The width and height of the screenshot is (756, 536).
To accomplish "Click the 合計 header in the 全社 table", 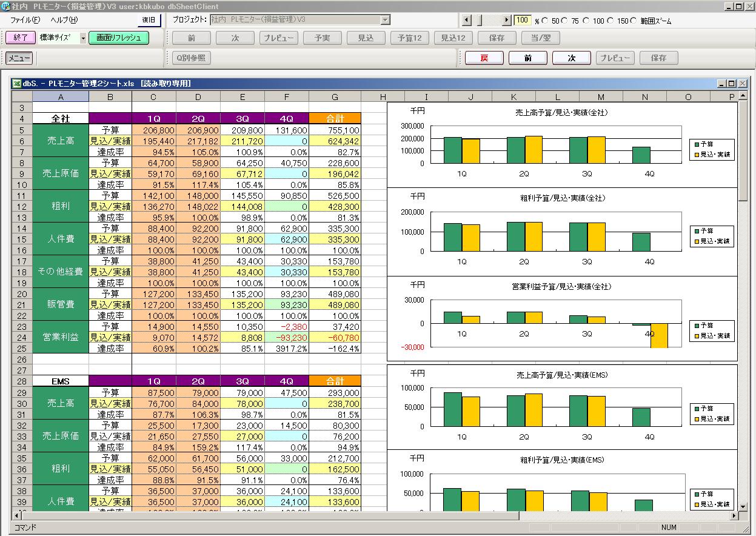I will click(335, 119).
